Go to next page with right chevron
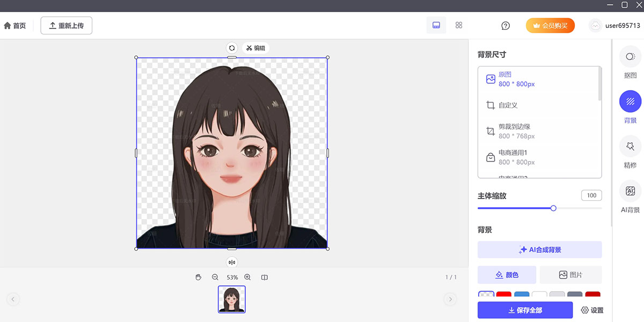 [x=450, y=299]
